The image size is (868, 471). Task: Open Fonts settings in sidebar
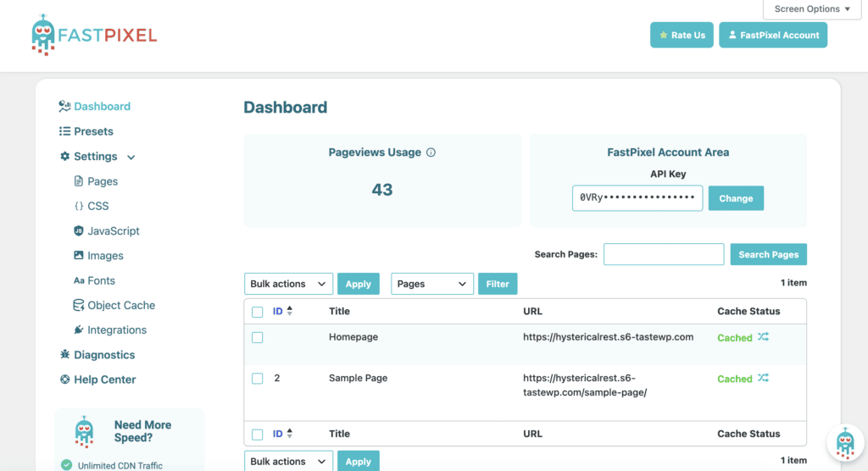click(x=102, y=280)
